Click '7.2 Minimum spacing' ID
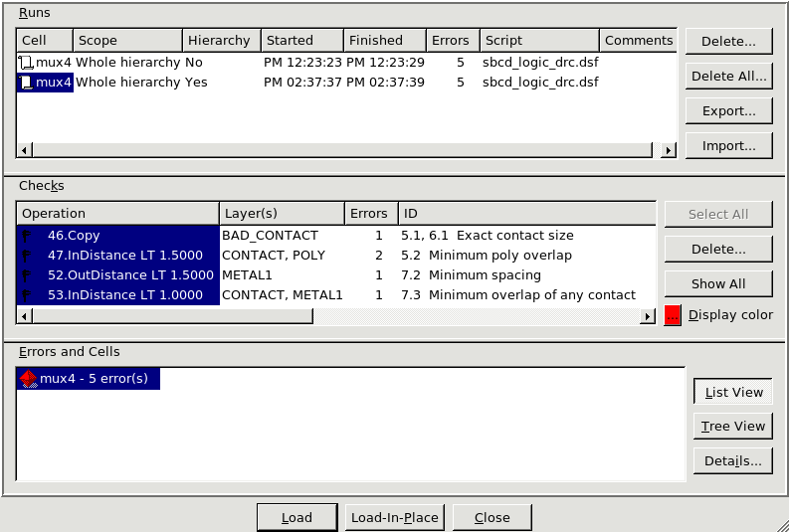Image resolution: width=789 pixels, height=532 pixels. click(471, 275)
